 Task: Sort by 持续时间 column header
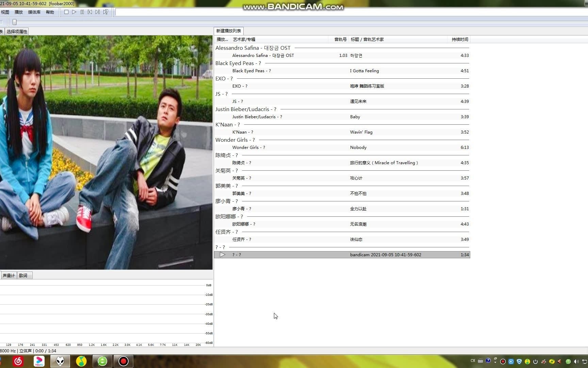pos(459,40)
